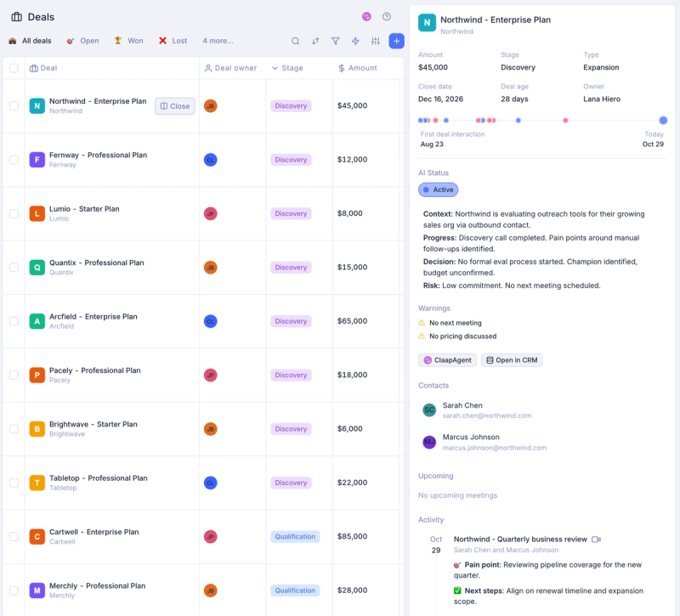Screen dimensions: 680x616
Task: Check the Cartwell - Enterprise Plan row checkbox
Action: tap(14, 537)
